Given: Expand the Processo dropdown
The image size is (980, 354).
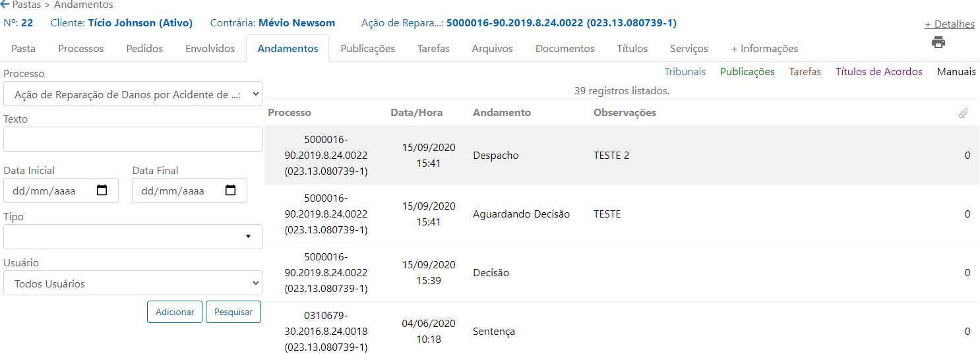Looking at the screenshot, I should coord(133,94).
